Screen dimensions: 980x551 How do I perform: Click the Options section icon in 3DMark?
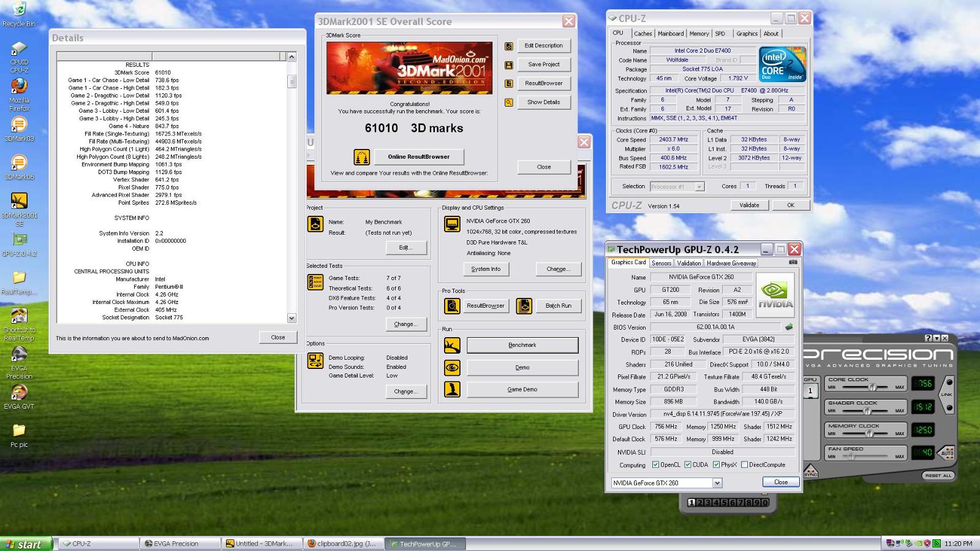coord(315,360)
